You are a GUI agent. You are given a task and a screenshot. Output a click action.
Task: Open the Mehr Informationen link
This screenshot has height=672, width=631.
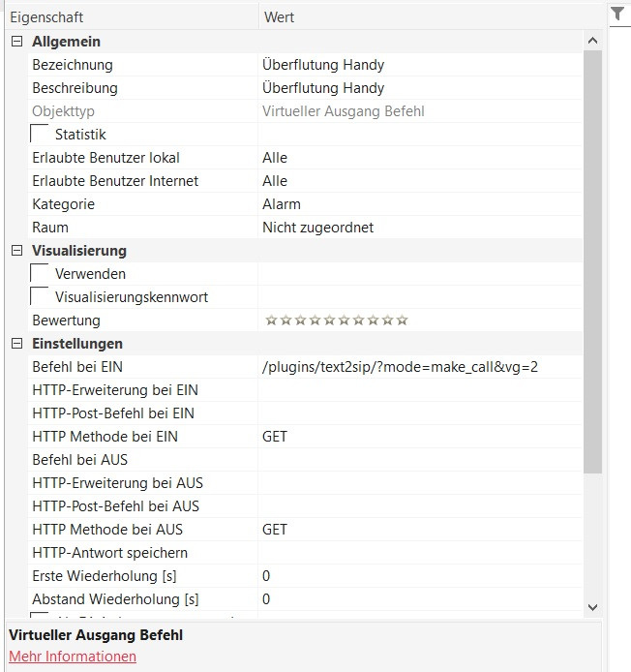click(x=73, y=657)
